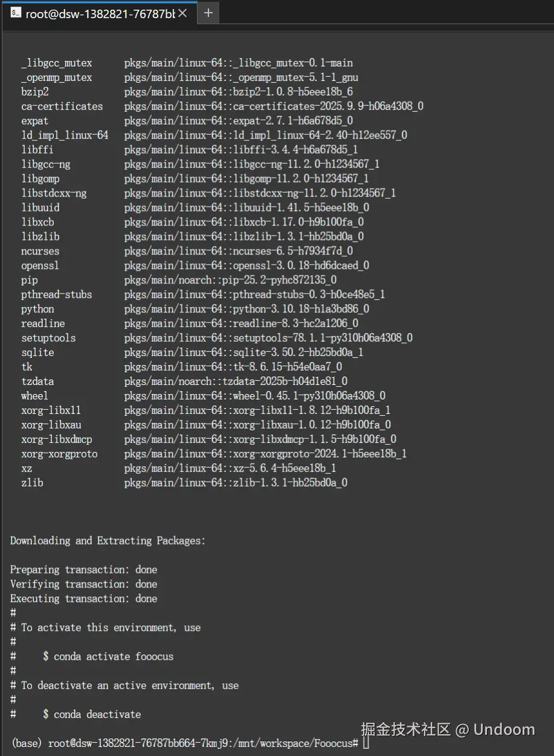The image size is (554, 756).
Task: Click the zlib package name
Action: click(32, 483)
